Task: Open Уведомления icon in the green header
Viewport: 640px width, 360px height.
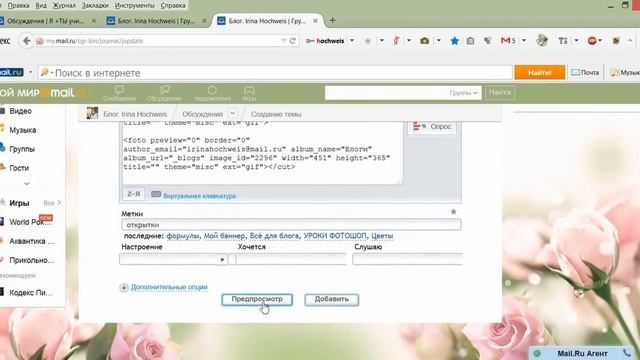Action: (212, 93)
